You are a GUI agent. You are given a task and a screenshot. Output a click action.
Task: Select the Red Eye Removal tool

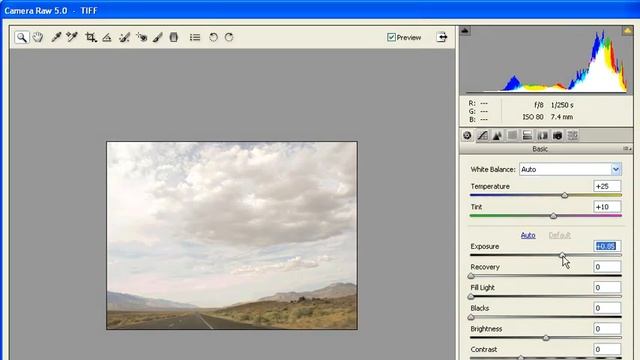pyautogui.click(x=142, y=38)
